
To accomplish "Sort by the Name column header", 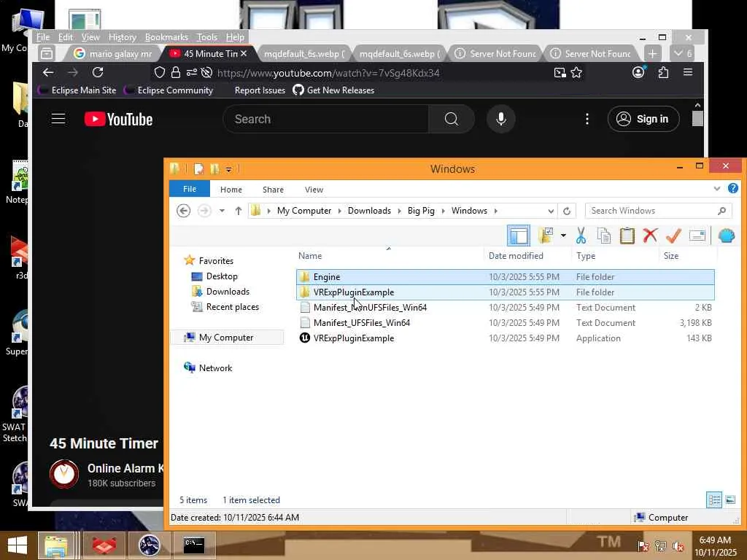I will pos(309,256).
